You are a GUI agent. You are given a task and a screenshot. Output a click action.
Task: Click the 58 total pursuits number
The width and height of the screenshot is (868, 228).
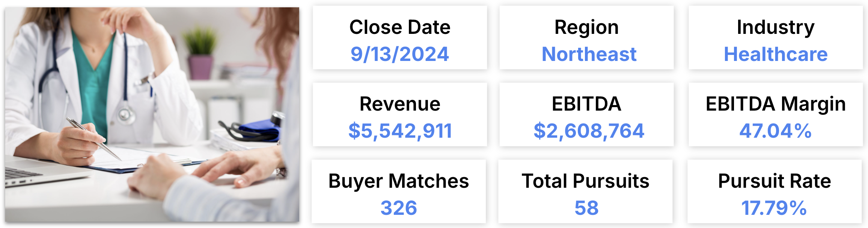[x=586, y=208]
